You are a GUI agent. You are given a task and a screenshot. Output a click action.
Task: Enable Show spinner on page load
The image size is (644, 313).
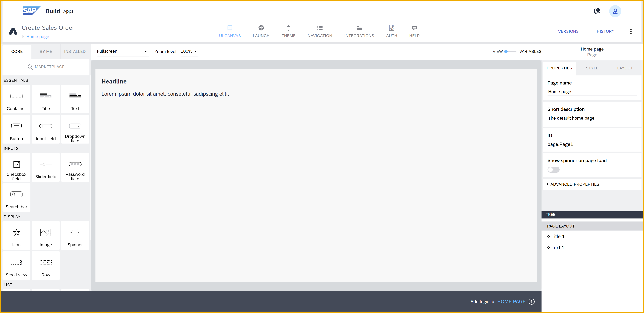point(553,169)
